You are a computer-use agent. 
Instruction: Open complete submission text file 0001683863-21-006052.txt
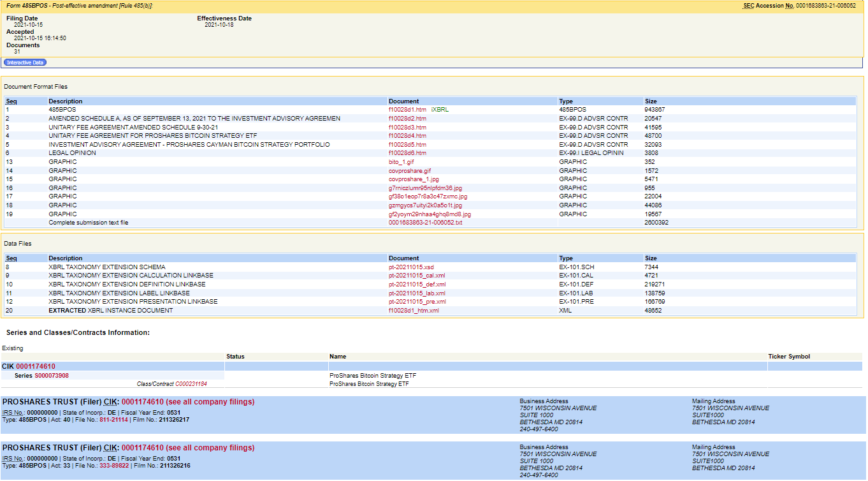425,223
